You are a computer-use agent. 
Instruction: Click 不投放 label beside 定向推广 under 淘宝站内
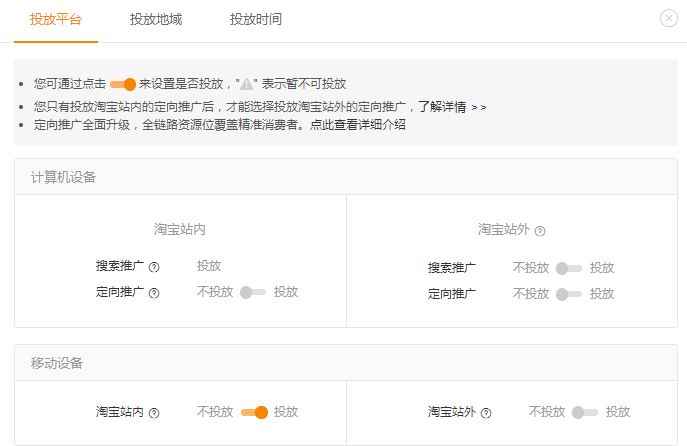215,292
